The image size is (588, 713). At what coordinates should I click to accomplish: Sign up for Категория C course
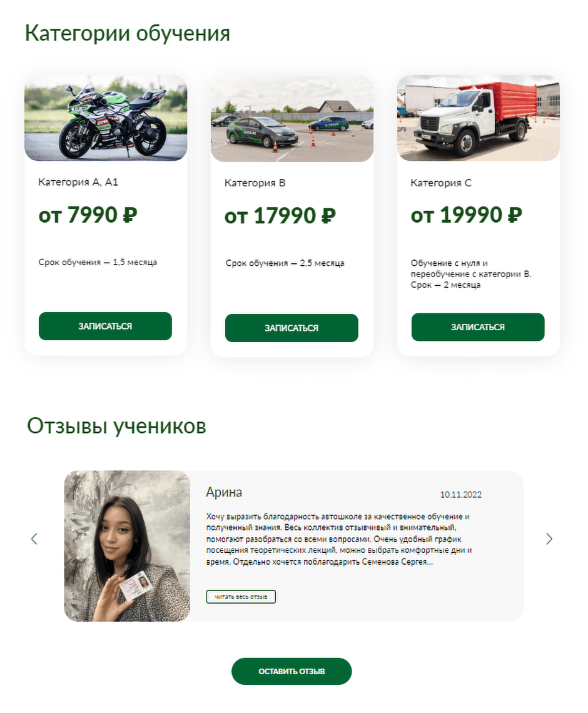tap(478, 327)
